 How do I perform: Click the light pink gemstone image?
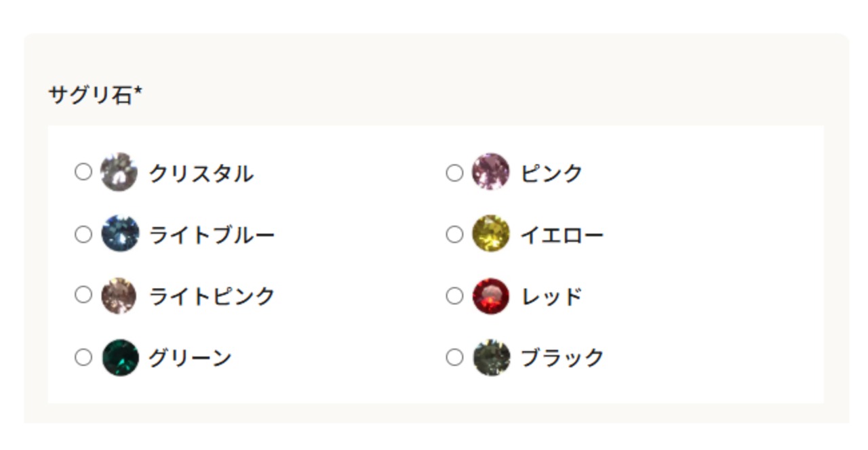coord(119,295)
